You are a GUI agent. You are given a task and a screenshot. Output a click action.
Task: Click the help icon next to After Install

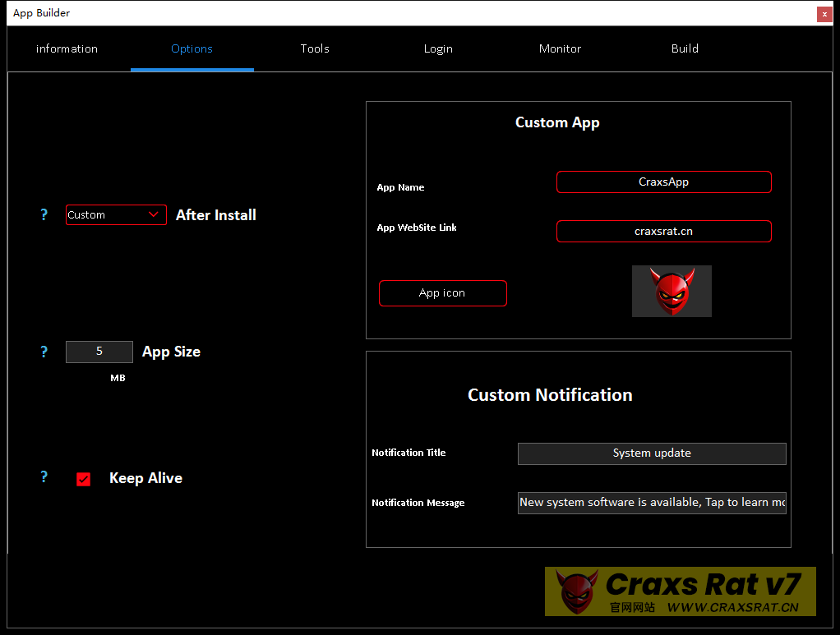44,214
